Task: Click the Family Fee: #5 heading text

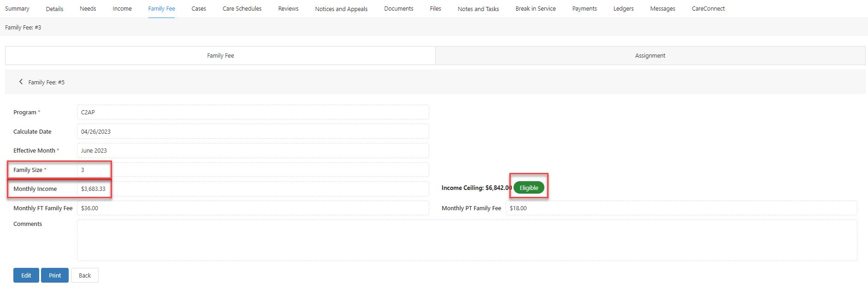Action: coord(47,82)
